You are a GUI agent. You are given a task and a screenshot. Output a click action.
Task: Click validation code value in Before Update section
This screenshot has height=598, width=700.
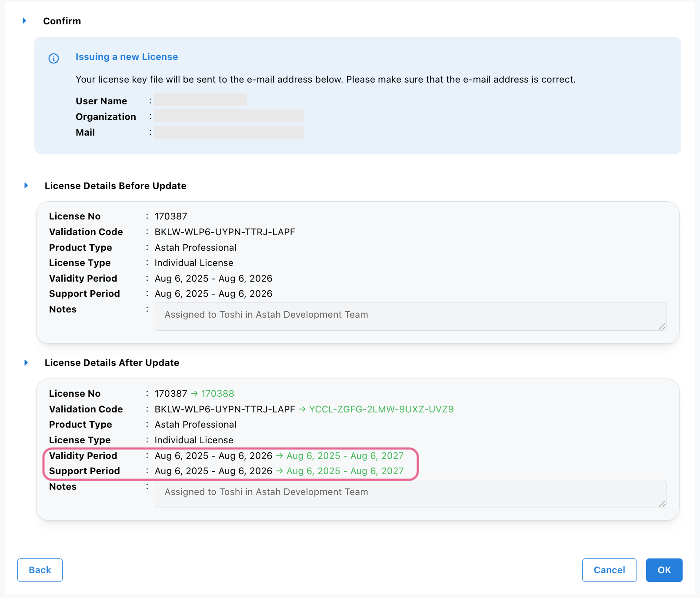pyautogui.click(x=225, y=232)
